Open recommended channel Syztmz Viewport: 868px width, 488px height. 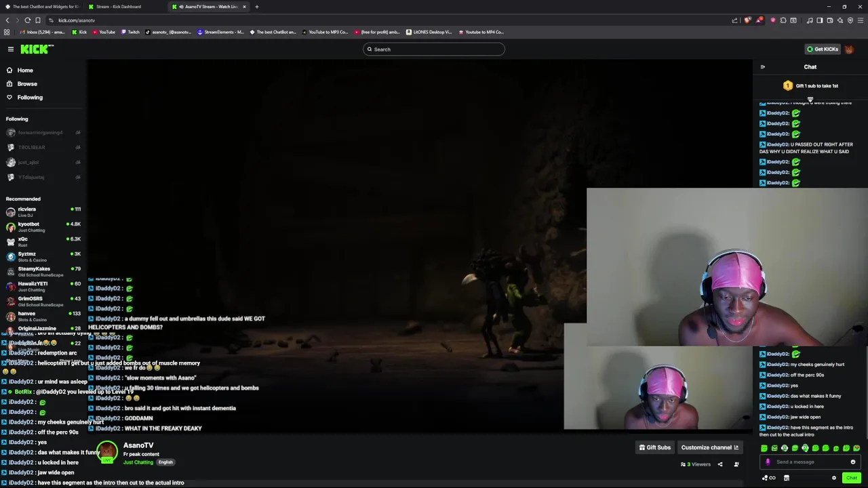(x=43, y=256)
